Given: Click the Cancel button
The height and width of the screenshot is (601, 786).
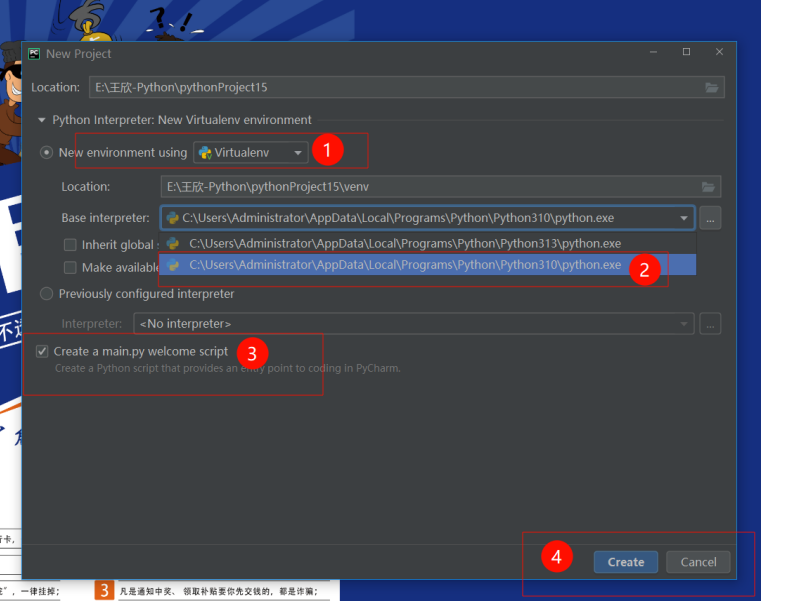Looking at the screenshot, I should click(698, 562).
